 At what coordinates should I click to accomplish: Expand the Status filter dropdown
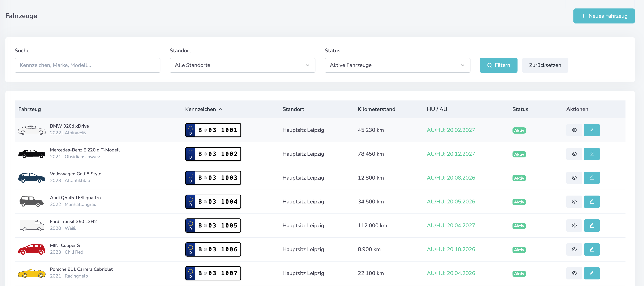coord(397,65)
